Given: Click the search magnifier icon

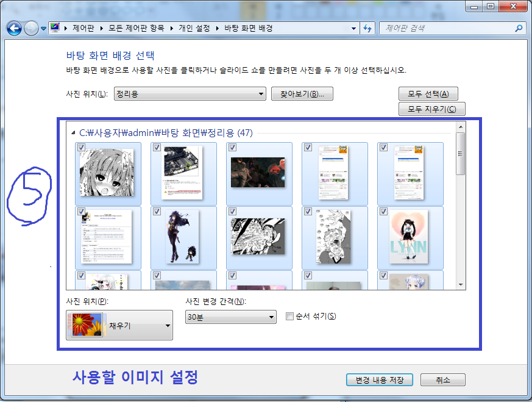Looking at the screenshot, I should pyautogui.click(x=519, y=28).
